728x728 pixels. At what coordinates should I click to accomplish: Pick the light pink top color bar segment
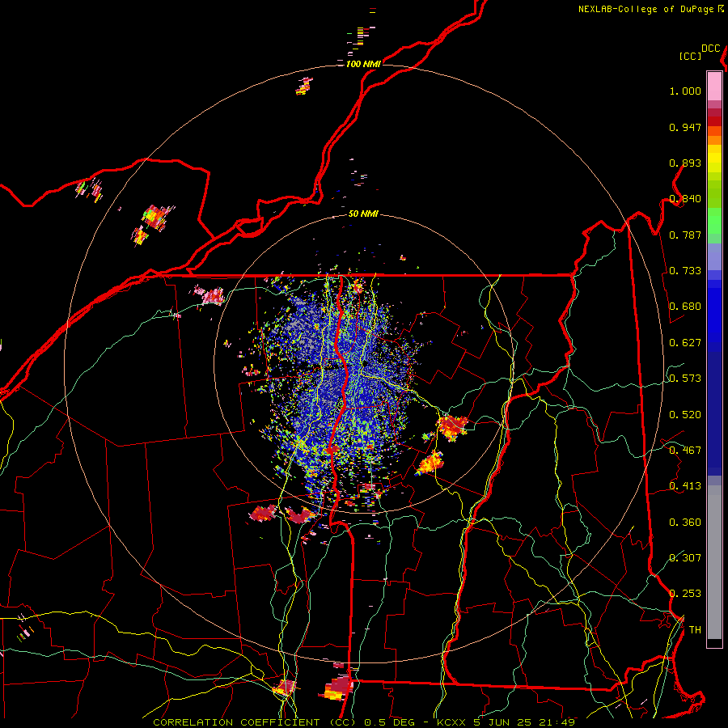point(714,86)
